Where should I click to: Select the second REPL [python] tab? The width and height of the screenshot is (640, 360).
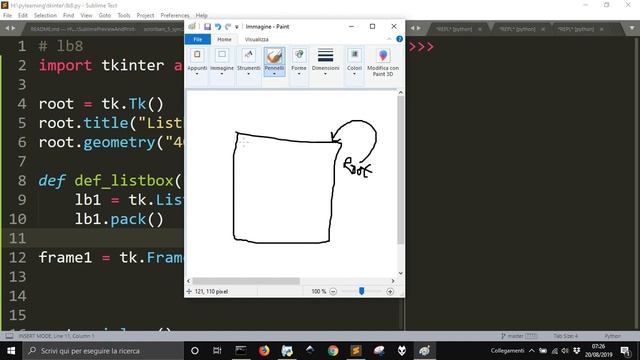click(x=517, y=29)
